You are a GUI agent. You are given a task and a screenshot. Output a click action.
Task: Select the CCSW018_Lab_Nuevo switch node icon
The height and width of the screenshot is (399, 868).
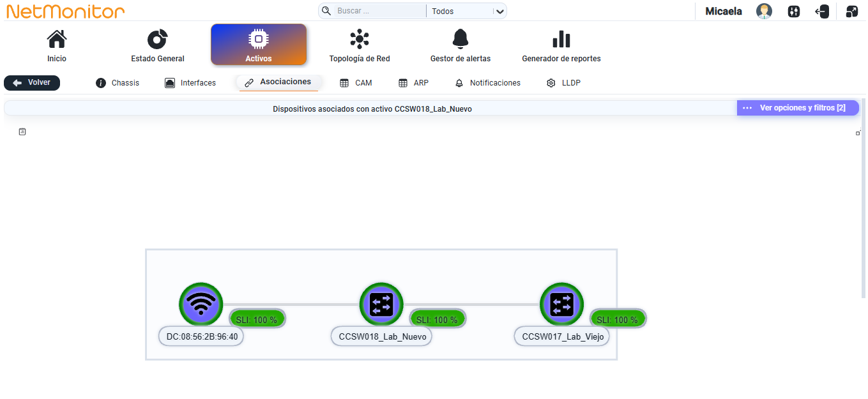point(381,304)
